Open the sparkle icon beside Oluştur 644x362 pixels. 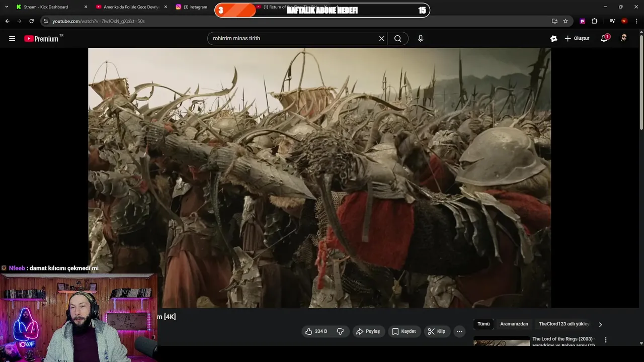[x=553, y=39]
